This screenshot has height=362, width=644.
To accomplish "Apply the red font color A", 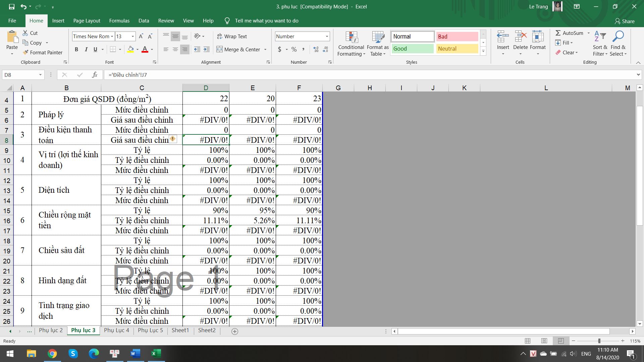I will (x=145, y=49).
